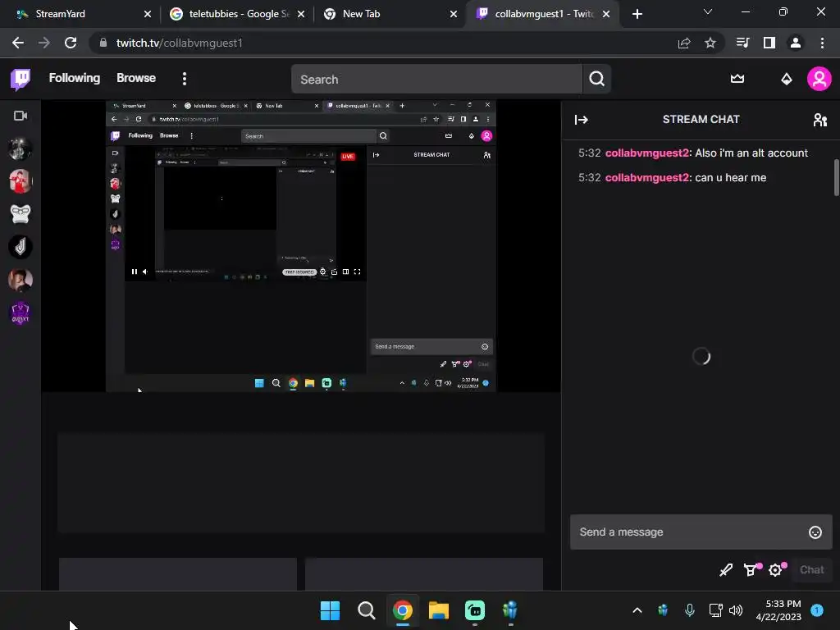Open the Twitch home logo
The width and height of the screenshot is (840, 630).
[x=21, y=80]
